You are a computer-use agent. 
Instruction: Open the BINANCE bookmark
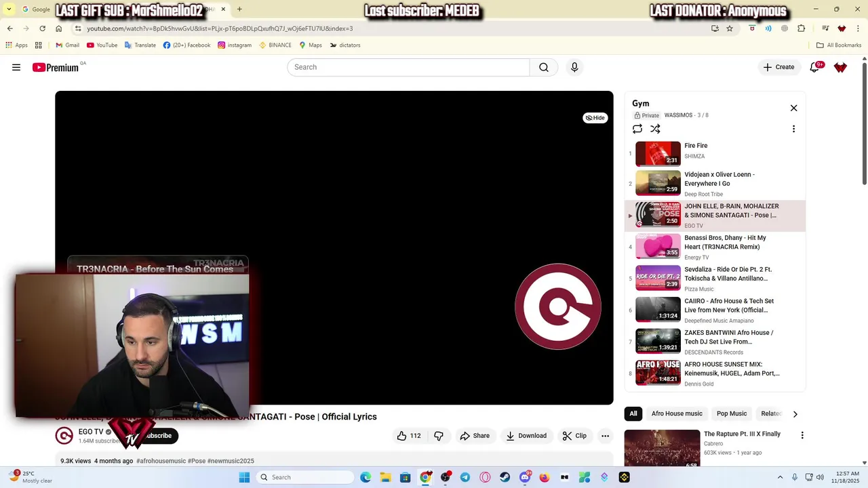point(275,45)
